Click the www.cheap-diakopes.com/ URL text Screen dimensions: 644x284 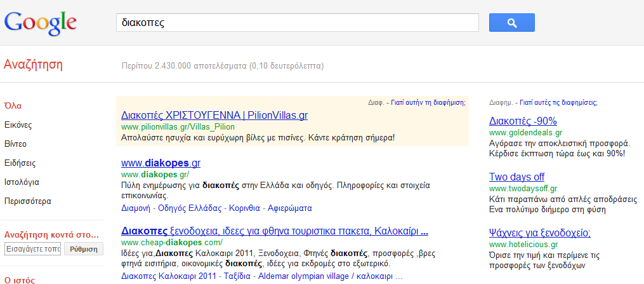tap(172, 242)
